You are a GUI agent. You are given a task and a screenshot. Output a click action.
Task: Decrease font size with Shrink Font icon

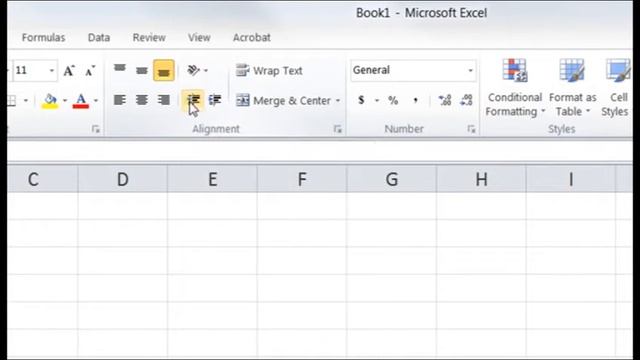[90, 71]
